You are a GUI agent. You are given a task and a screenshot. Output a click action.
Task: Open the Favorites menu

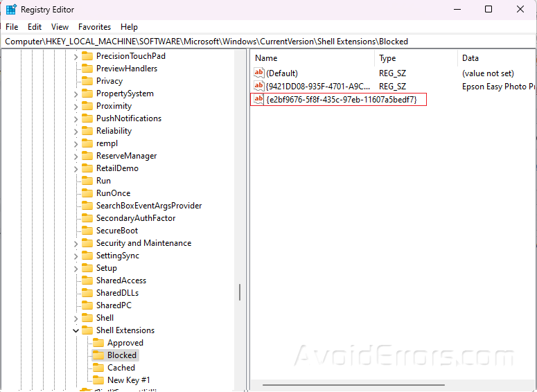(x=94, y=27)
